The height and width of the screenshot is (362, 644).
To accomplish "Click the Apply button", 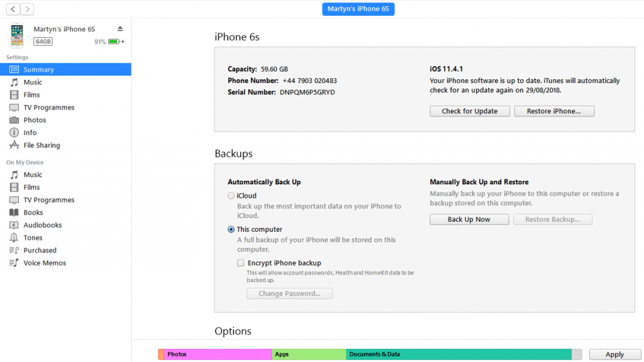I will pyautogui.click(x=615, y=354).
